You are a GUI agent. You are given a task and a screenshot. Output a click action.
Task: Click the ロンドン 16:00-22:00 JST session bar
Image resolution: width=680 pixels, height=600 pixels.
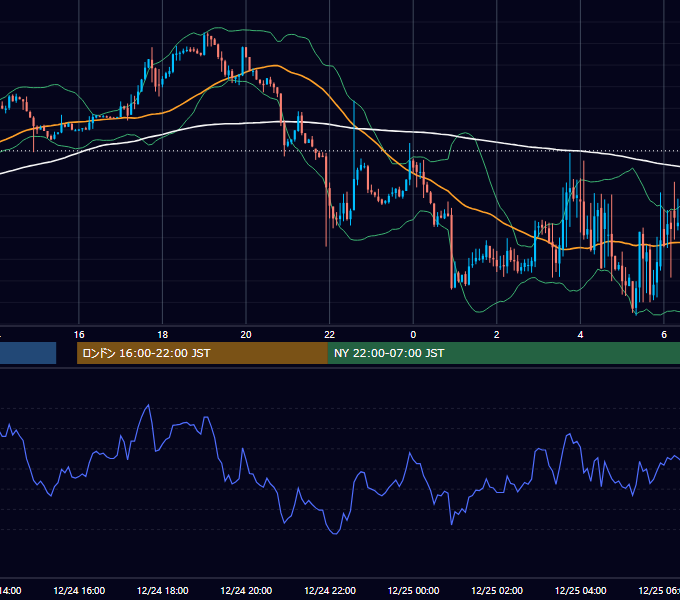202,353
